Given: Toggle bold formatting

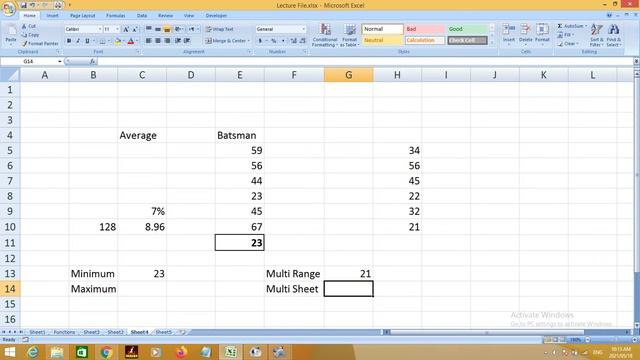Looking at the screenshot, I should (69, 41).
